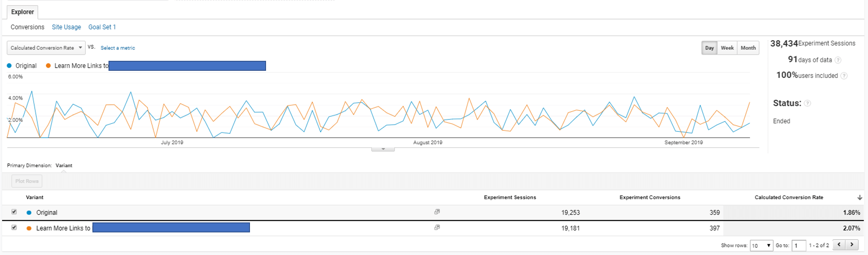Image resolution: width=868 pixels, height=255 pixels.
Task: Click the Go to page input field
Action: coord(799,246)
